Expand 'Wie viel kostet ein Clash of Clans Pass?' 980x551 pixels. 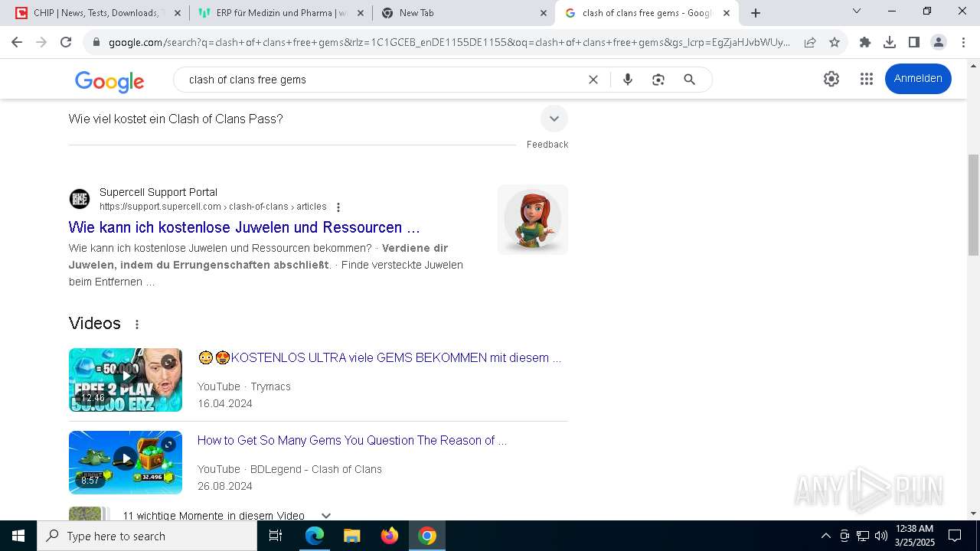tap(554, 119)
